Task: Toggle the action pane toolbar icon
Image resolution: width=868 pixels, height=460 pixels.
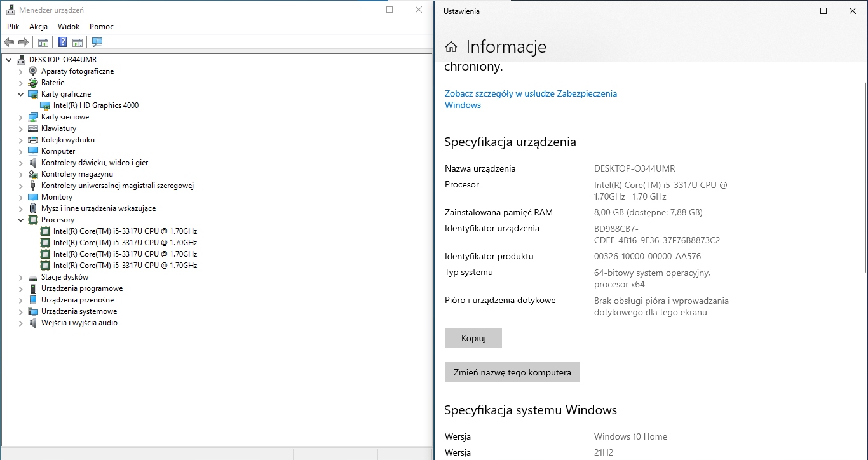Action: [77, 43]
